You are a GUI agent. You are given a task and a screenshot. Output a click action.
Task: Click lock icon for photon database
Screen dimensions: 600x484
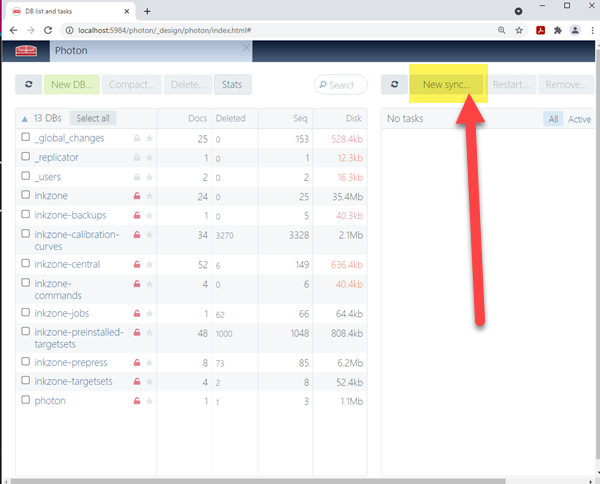[x=137, y=401]
